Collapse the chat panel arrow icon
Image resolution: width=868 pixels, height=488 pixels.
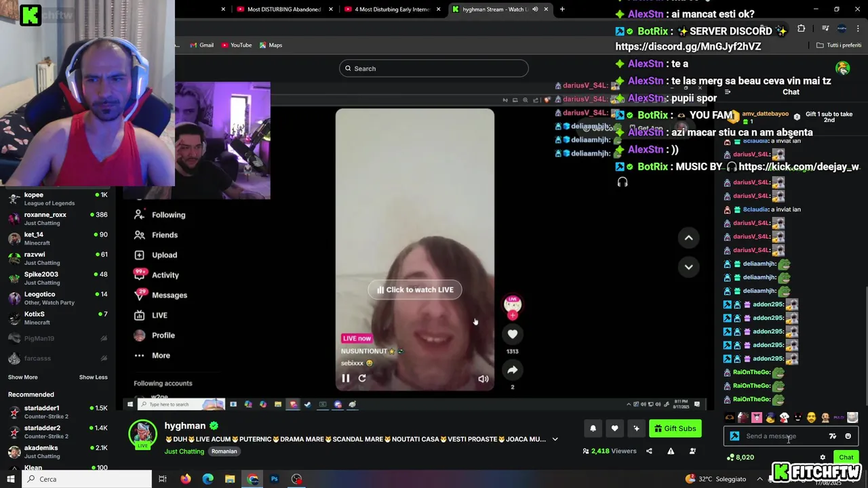pyautogui.click(x=728, y=92)
